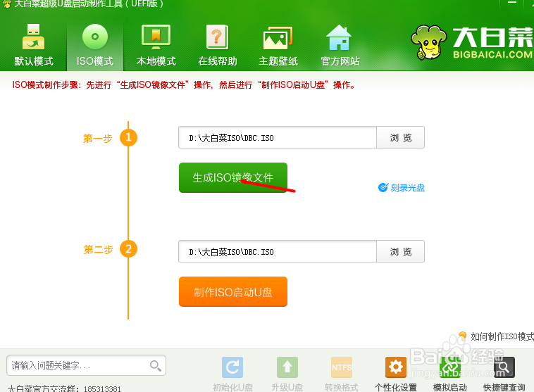Screen dimensions: 534x392
Task: Click 制作ISO启动U盘 orange button
Action: 233,292
